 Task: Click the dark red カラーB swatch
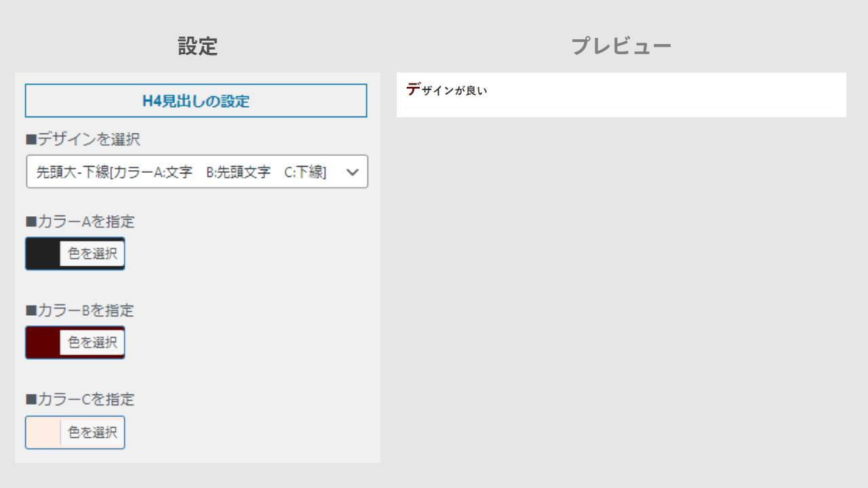43,342
